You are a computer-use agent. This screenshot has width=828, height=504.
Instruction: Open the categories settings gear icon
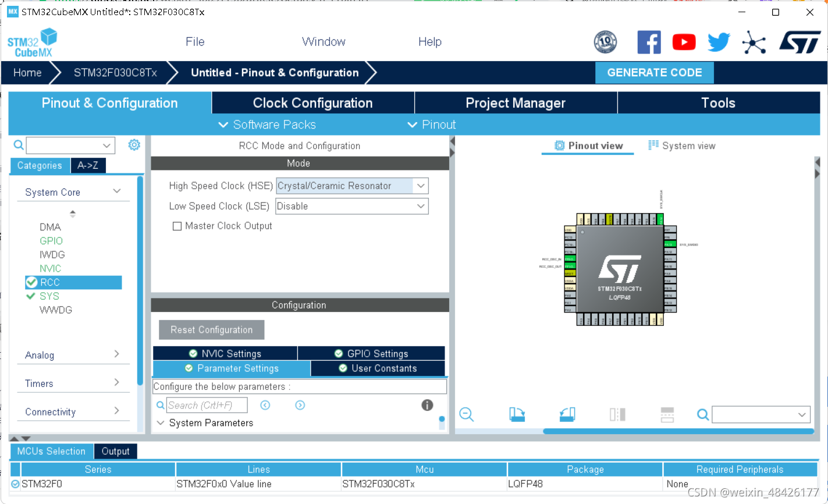pos(134,145)
